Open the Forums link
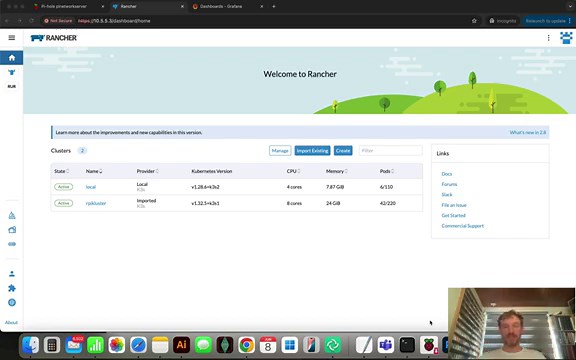Screen dimensions: 576x360 (449, 184)
